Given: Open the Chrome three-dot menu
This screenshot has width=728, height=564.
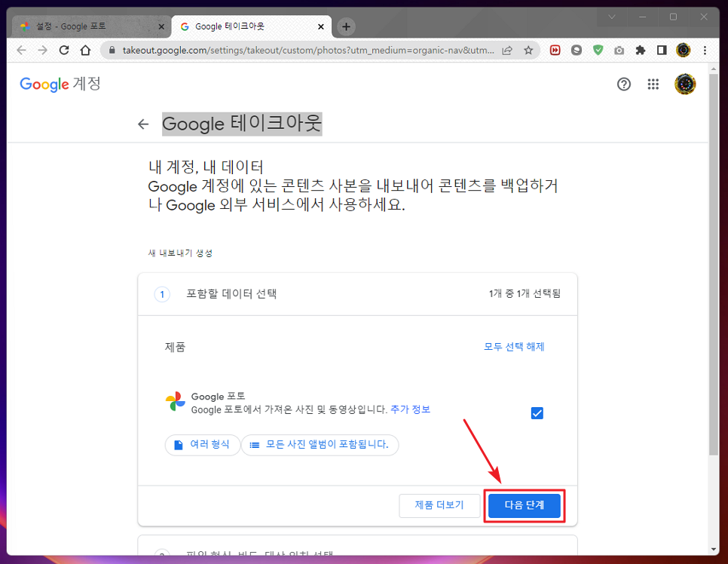Looking at the screenshot, I should click(x=705, y=51).
